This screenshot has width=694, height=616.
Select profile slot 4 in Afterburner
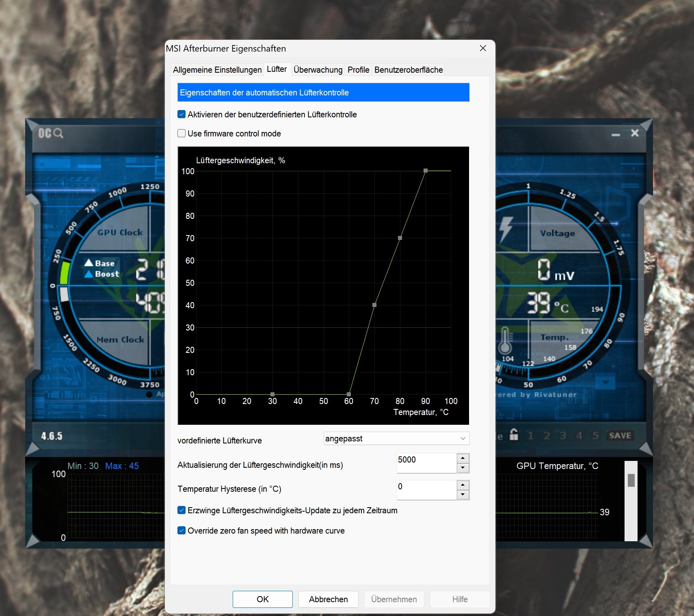point(579,436)
